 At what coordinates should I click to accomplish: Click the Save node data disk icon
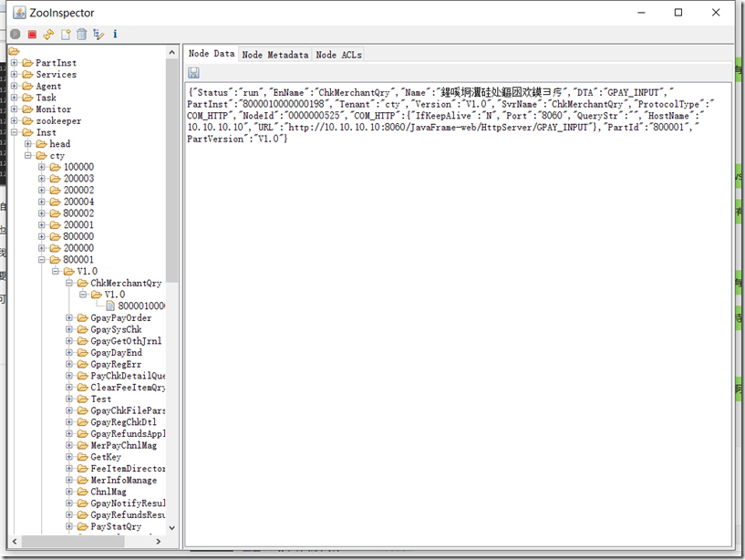192,71
